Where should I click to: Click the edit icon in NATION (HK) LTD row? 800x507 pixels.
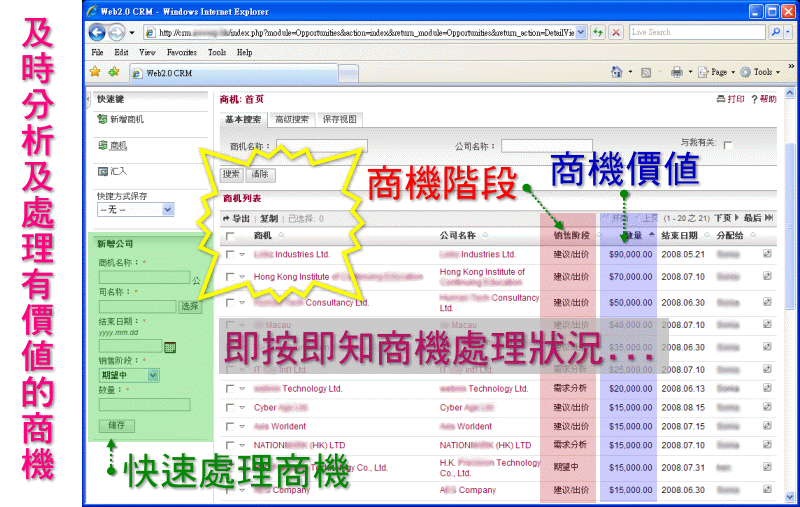[x=767, y=445]
